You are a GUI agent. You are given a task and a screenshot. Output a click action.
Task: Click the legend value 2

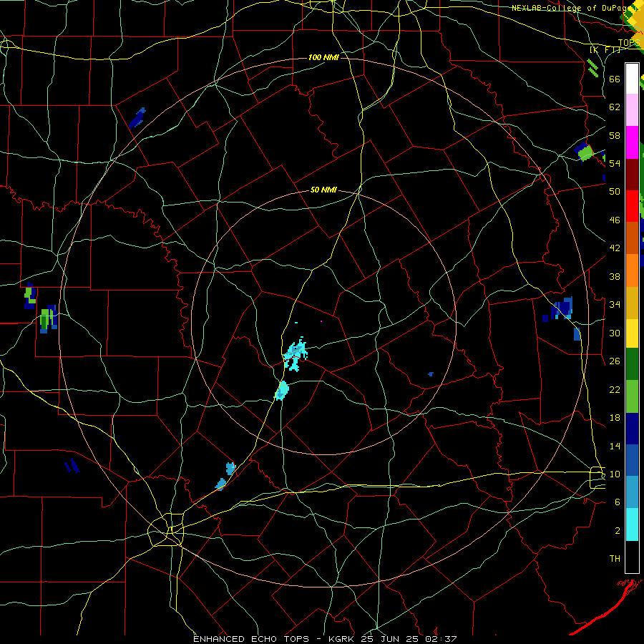tap(618, 531)
